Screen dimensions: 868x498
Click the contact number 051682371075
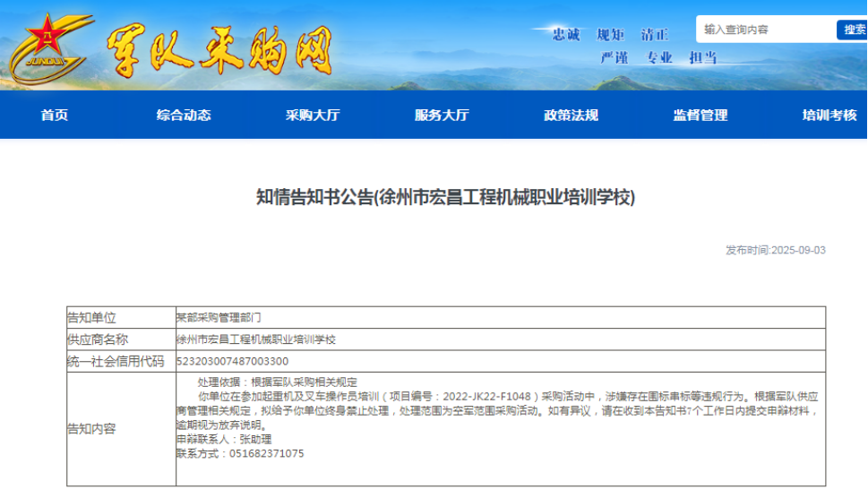click(x=267, y=454)
